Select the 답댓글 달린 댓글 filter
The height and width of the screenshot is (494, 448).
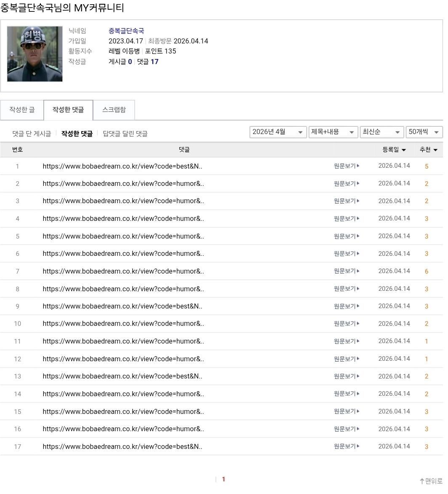pyautogui.click(x=125, y=133)
